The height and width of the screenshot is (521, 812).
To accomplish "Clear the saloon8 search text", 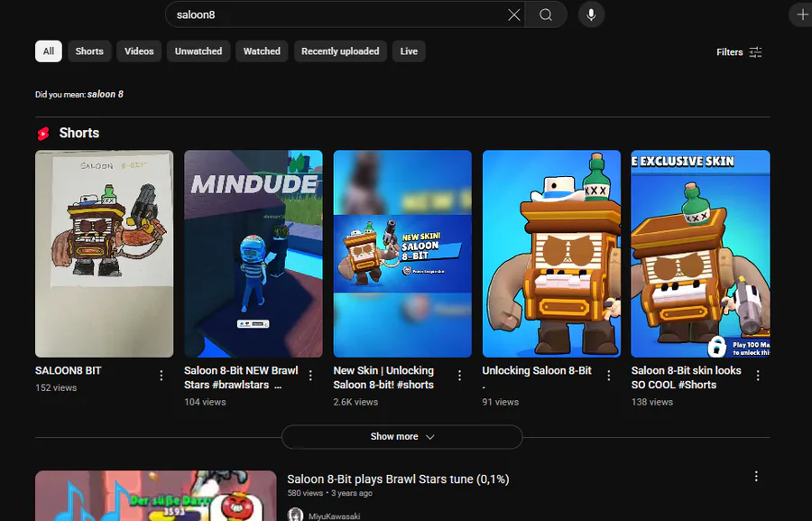I will 513,15.
